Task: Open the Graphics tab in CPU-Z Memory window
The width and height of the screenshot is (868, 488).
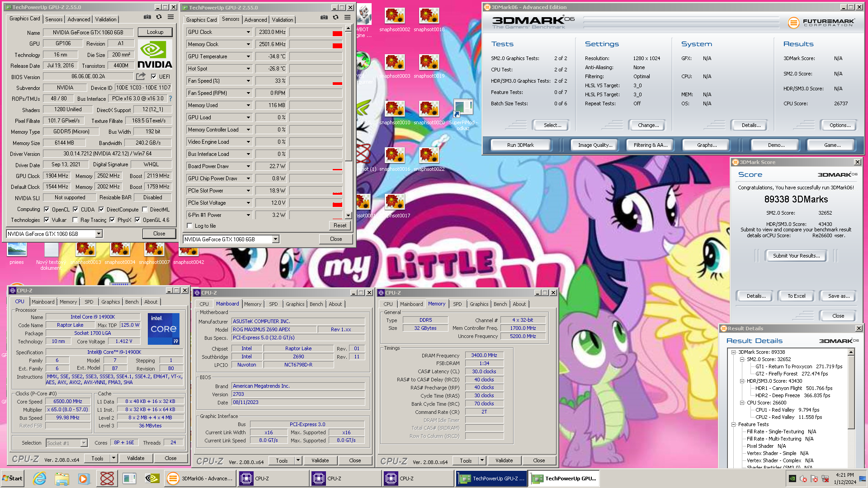Action: point(479,304)
